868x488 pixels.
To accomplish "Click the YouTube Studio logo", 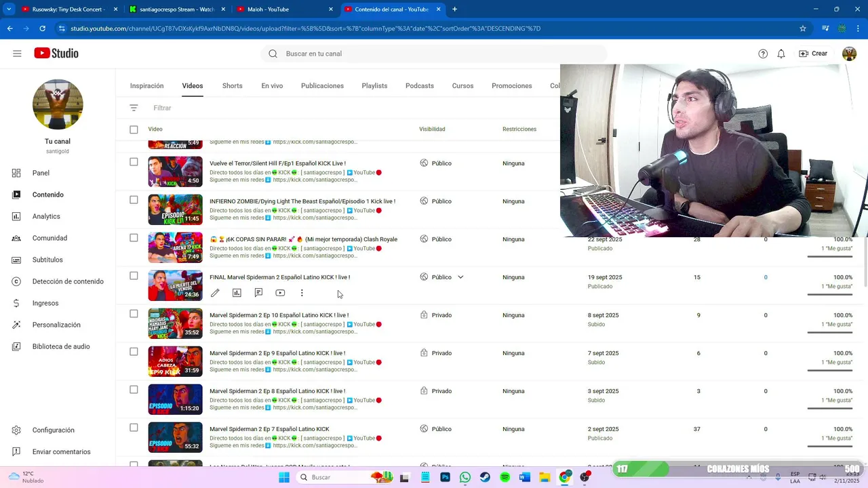I will [56, 54].
